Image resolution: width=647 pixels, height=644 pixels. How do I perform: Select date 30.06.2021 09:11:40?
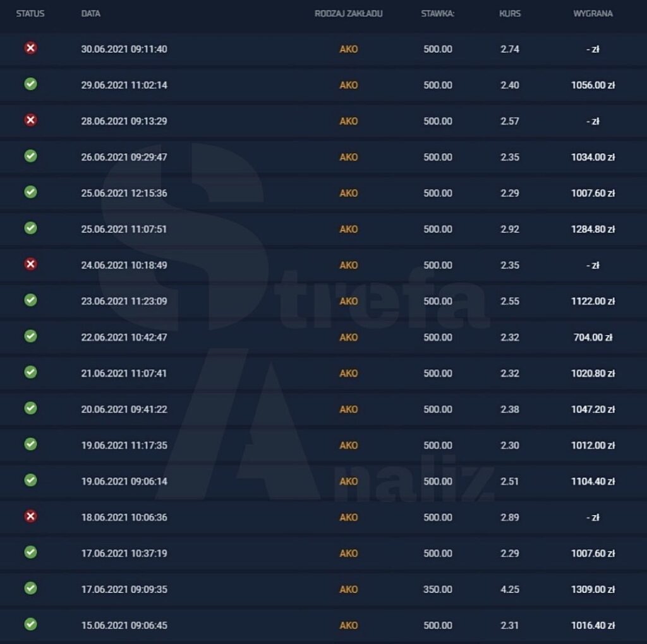point(124,49)
